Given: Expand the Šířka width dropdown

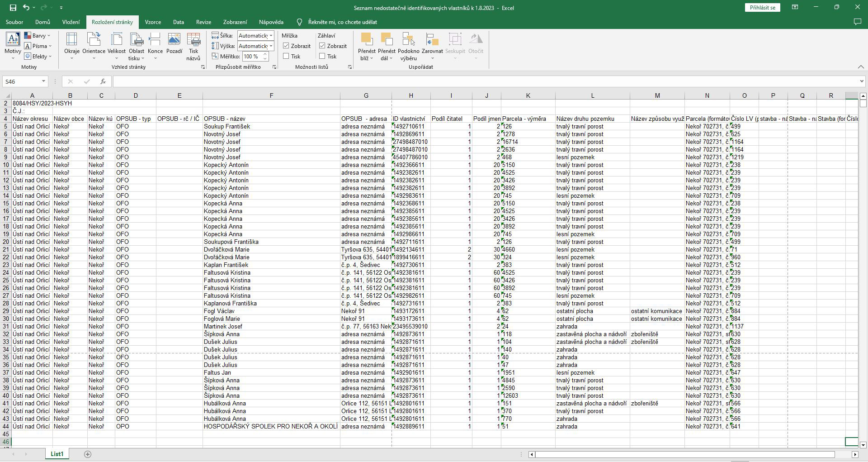Looking at the screenshot, I should point(271,36).
